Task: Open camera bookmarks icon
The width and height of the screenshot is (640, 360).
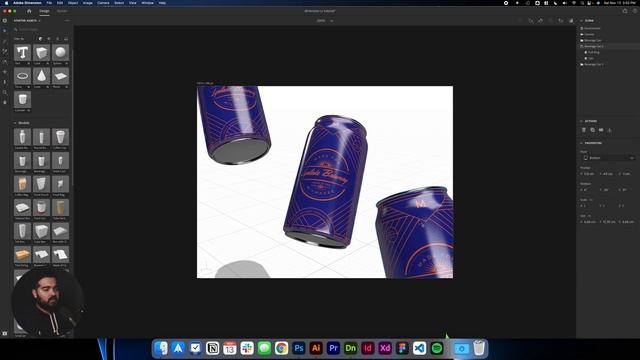Action: pos(561,20)
